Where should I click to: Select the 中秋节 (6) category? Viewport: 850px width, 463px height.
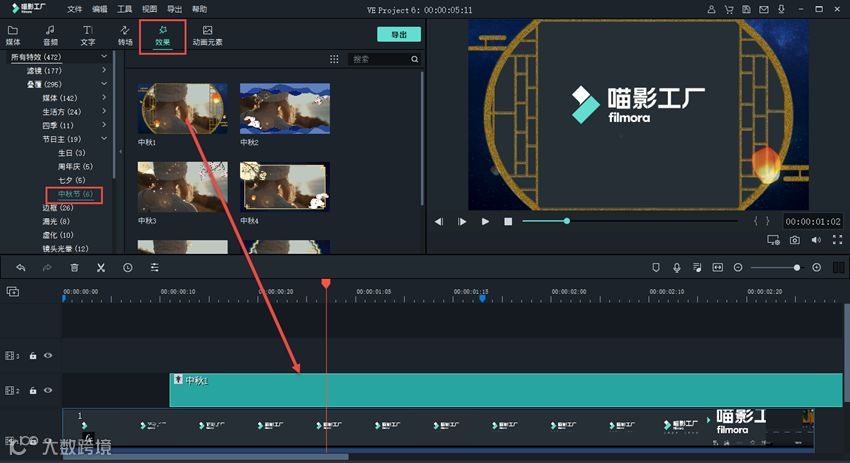click(75, 194)
